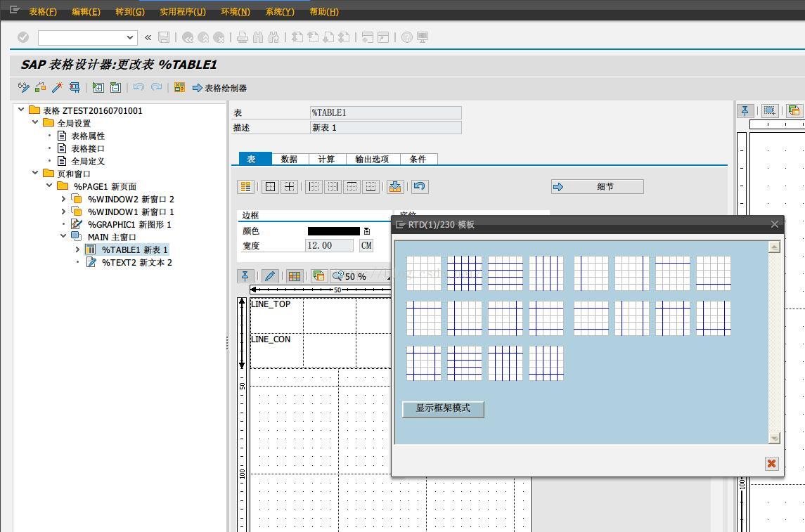
Task: Expand the %WINDOW1 新窗口 1 node
Action: pos(64,212)
